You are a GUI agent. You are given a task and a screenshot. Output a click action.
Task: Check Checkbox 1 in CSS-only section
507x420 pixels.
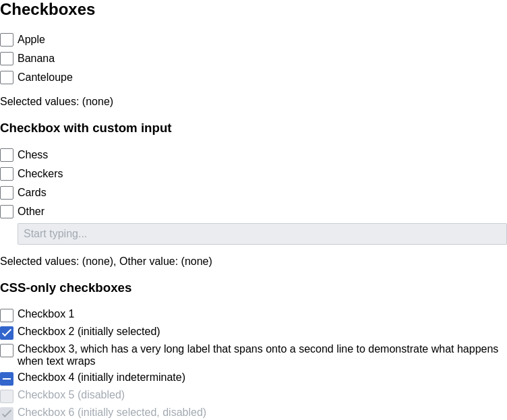pyautogui.click(x=7, y=316)
